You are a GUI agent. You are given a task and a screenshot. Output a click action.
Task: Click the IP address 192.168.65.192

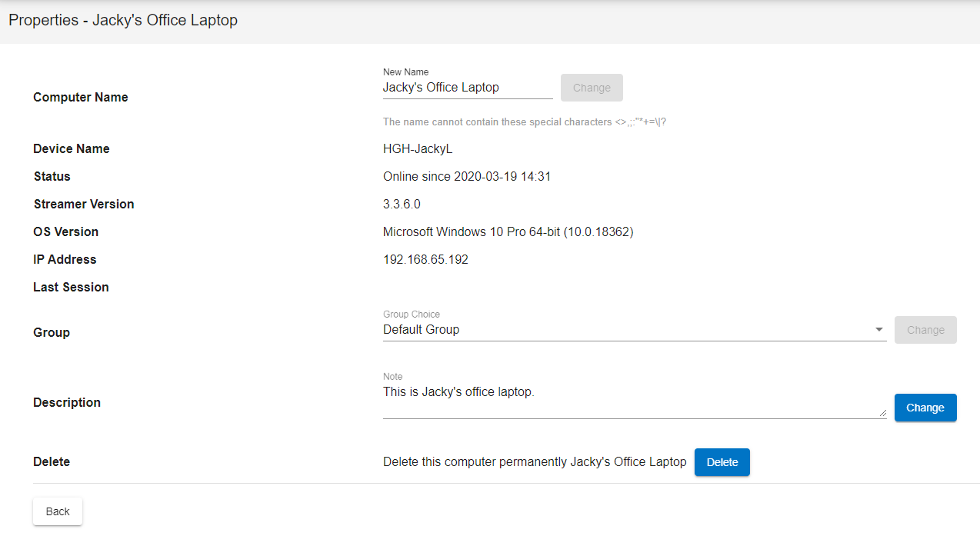point(425,259)
